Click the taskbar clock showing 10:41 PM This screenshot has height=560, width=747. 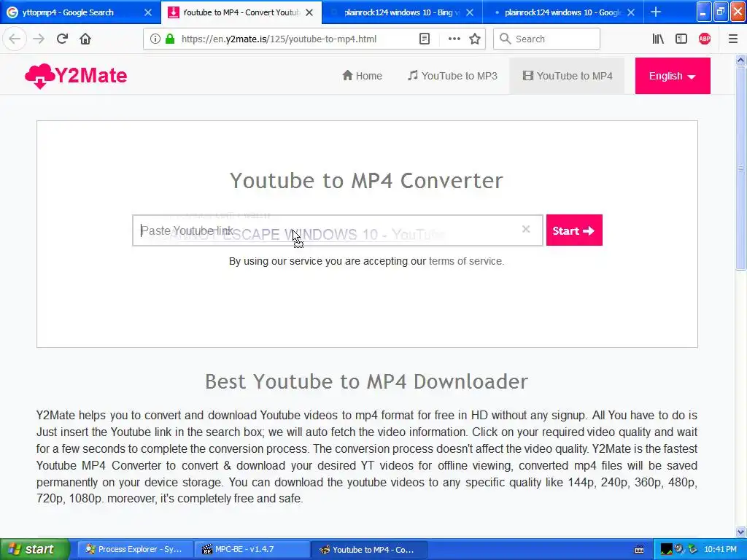tap(720, 550)
